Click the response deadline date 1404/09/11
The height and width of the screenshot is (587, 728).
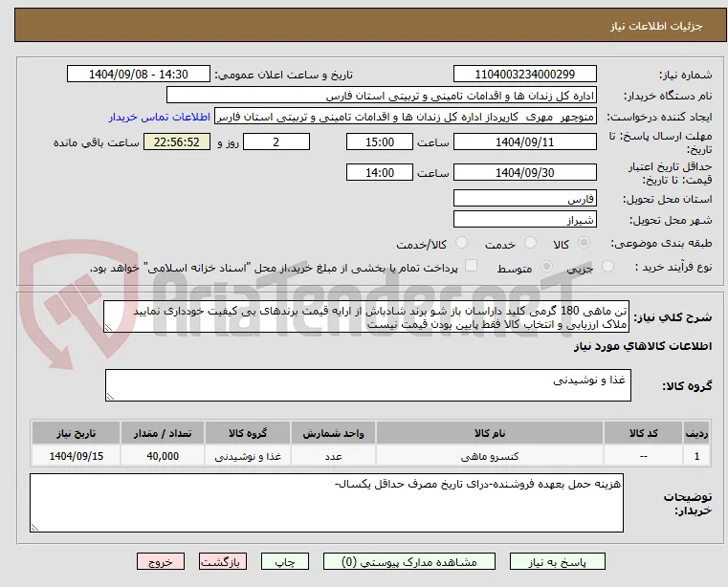click(524, 142)
